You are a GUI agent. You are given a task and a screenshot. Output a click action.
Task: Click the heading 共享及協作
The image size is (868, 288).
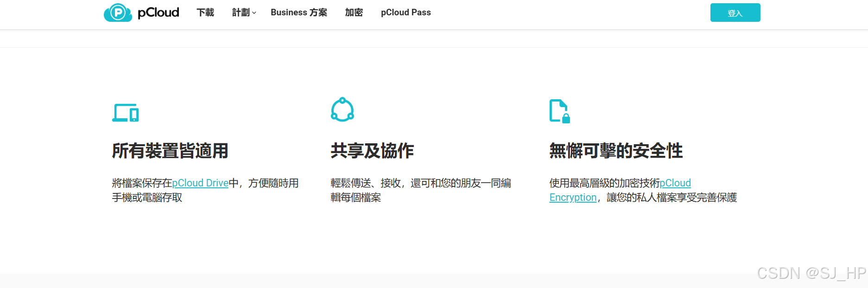click(x=372, y=151)
